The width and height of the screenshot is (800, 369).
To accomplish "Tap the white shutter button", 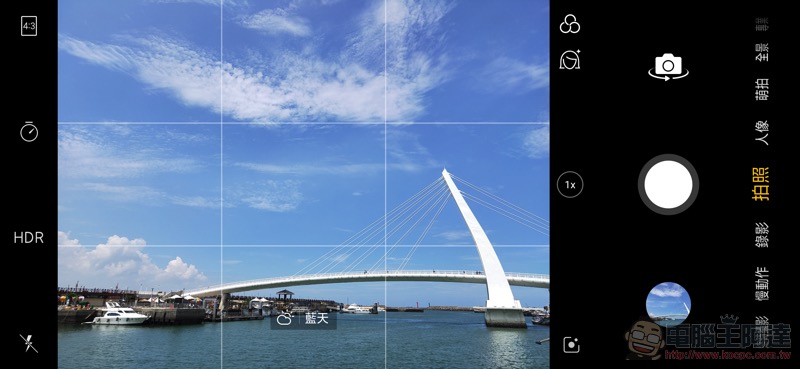I will 668,184.
